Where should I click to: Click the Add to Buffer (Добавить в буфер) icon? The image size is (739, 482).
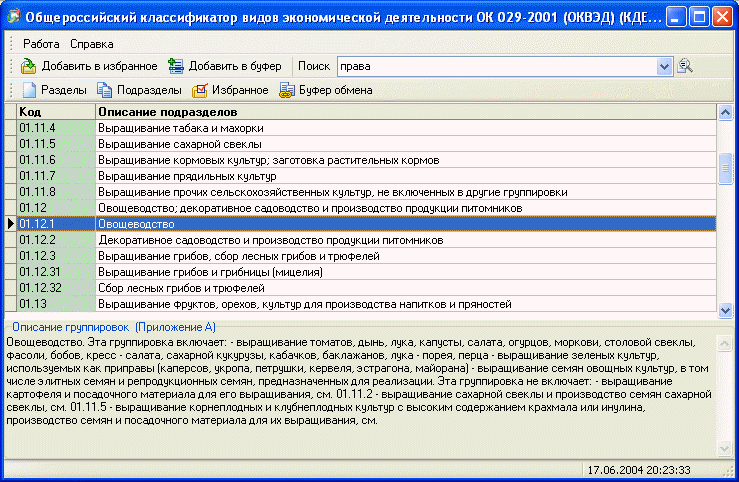(x=176, y=66)
